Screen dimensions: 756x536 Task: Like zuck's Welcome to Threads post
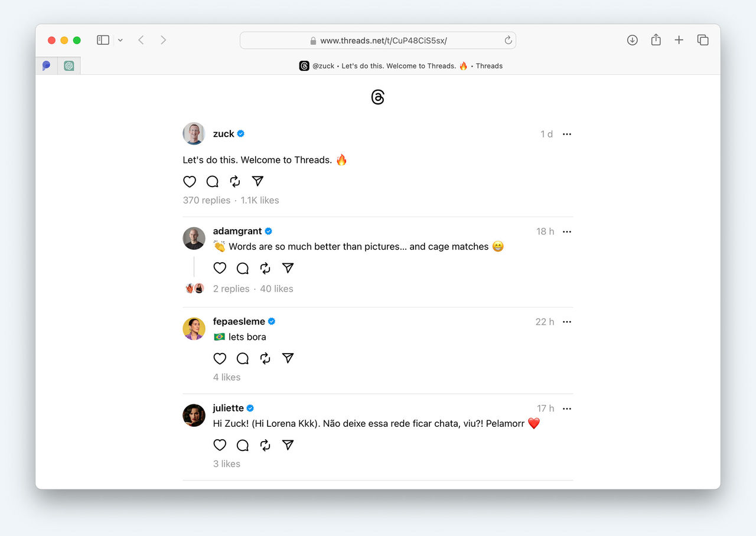[x=190, y=182]
